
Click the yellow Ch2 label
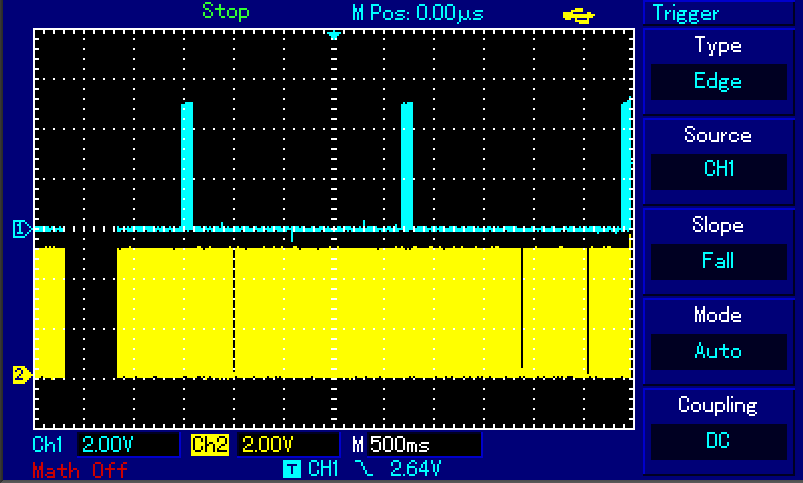coord(209,444)
